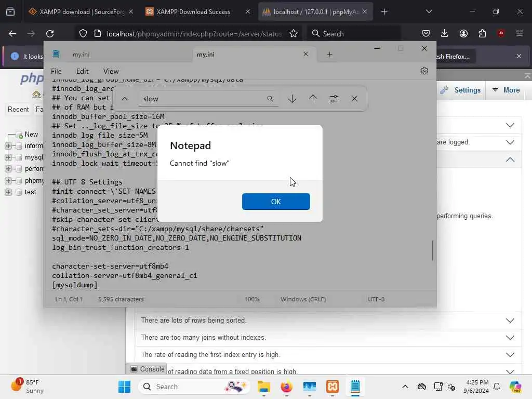The width and height of the screenshot is (532, 399).
Task: Bookmark this page with star icon
Action: (x=294, y=34)
